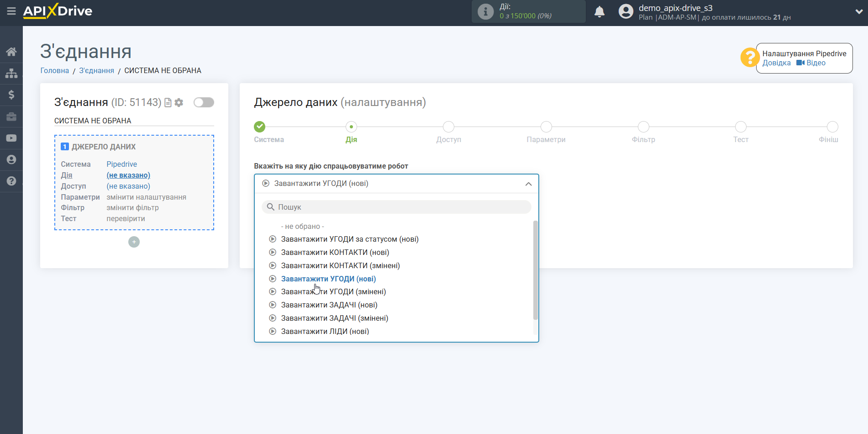Click the plus add block button

coord(134,242)
